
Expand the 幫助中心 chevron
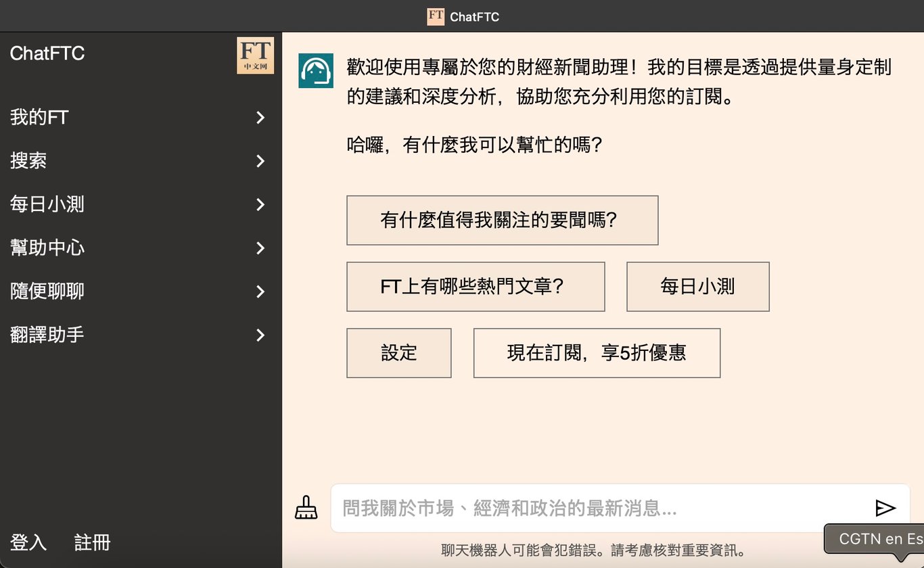coord(260,248)
